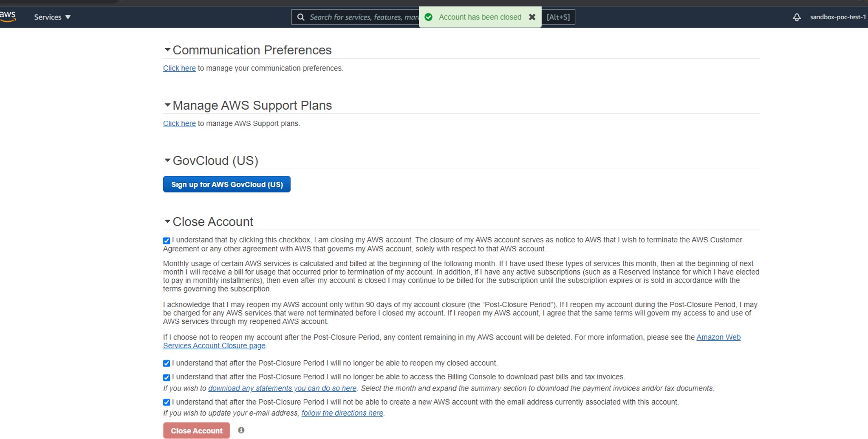Viewport: 868px width, 439px height.
Task: Click the 'follow the directions here' link
Action: pyautogui.click(x=342, y=413)
